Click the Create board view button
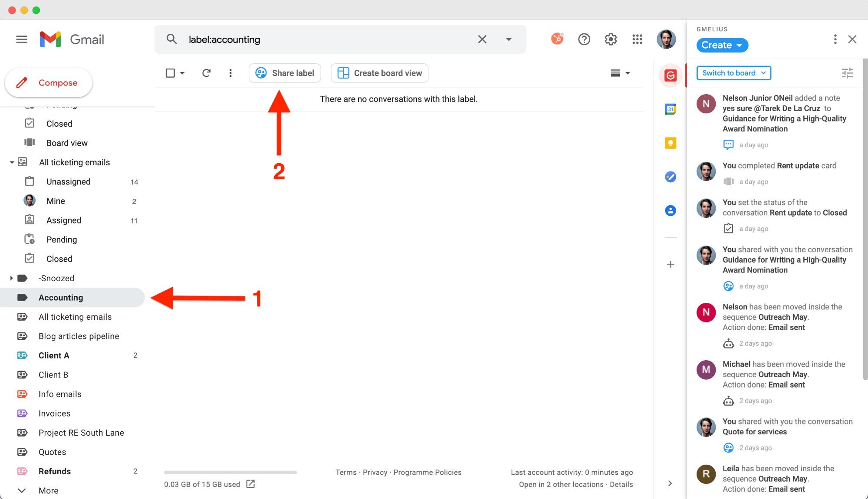The height and width of the screenshot is (499, 868). pyautogui.click(x=379, y=73)
